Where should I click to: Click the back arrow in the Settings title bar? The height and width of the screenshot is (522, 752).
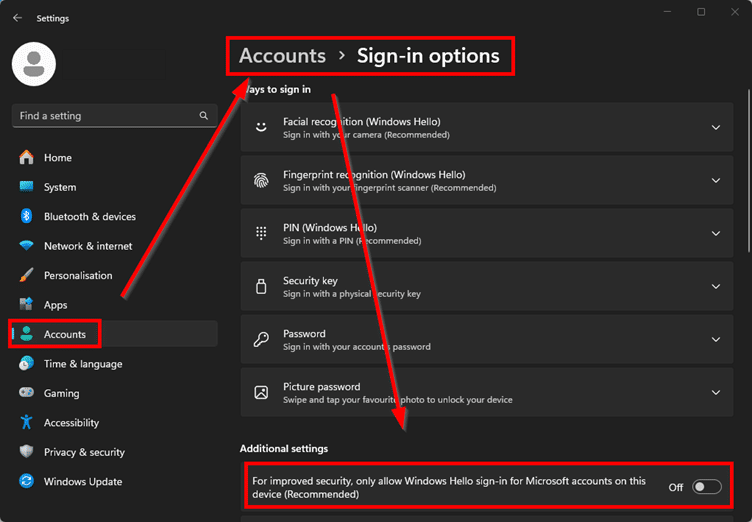point(18,18)
